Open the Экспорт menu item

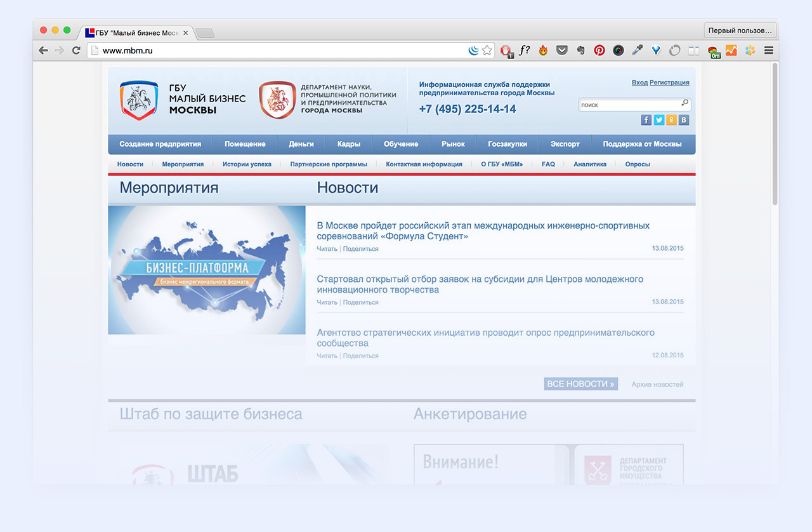click(x=565, y=144)
